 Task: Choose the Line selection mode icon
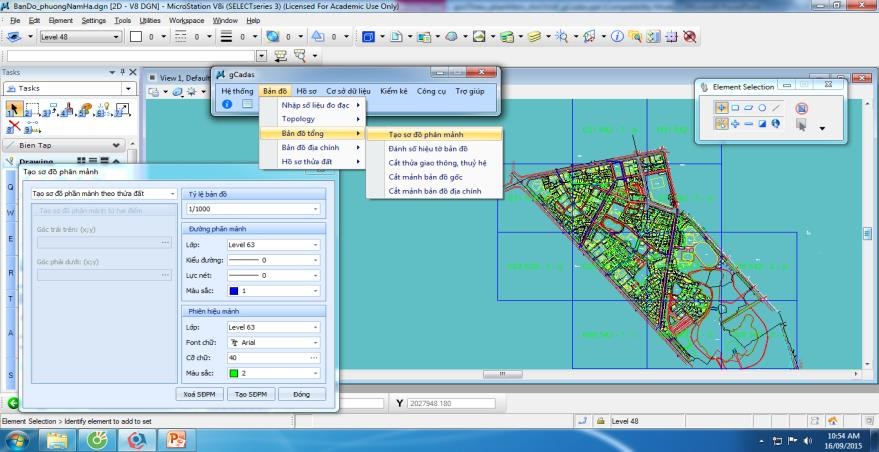pos(776,107)
